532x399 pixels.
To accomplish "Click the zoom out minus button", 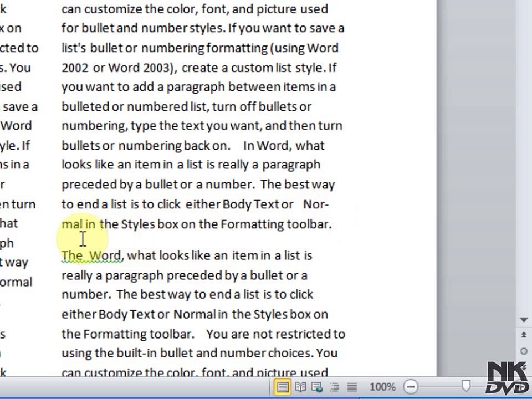I will 411,387.
